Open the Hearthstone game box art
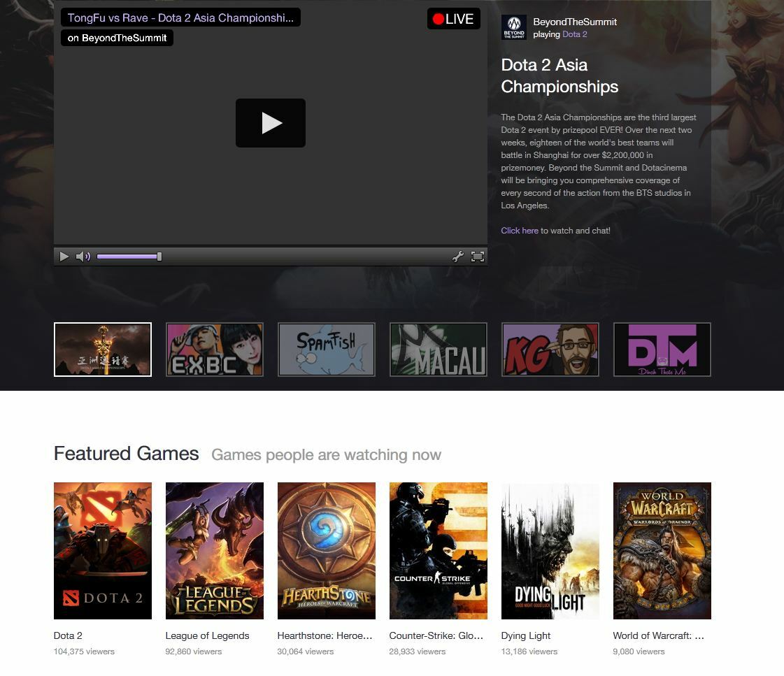The image size is (784, 676). (327, 551)
